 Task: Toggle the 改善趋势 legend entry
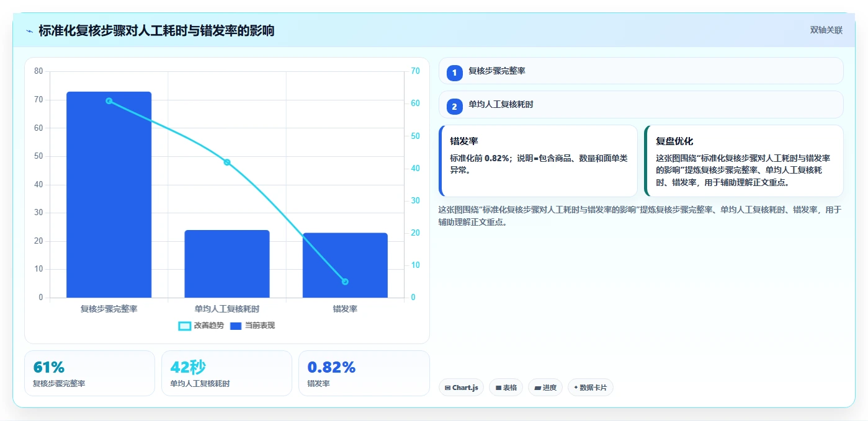coord(201,326)
